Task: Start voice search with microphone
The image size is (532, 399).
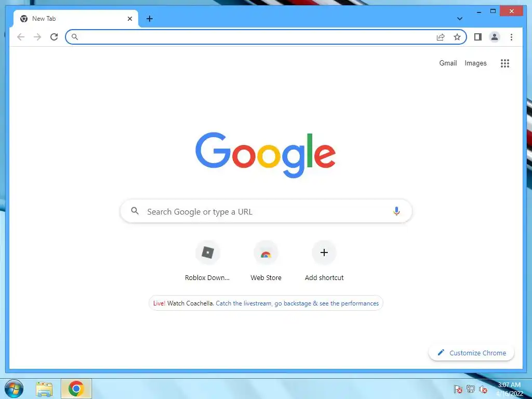Action: 396,211
